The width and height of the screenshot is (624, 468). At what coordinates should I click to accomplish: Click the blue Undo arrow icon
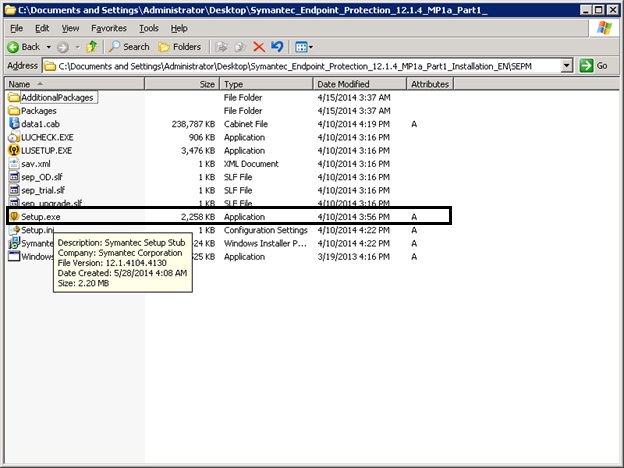click(x=277, y=47)
